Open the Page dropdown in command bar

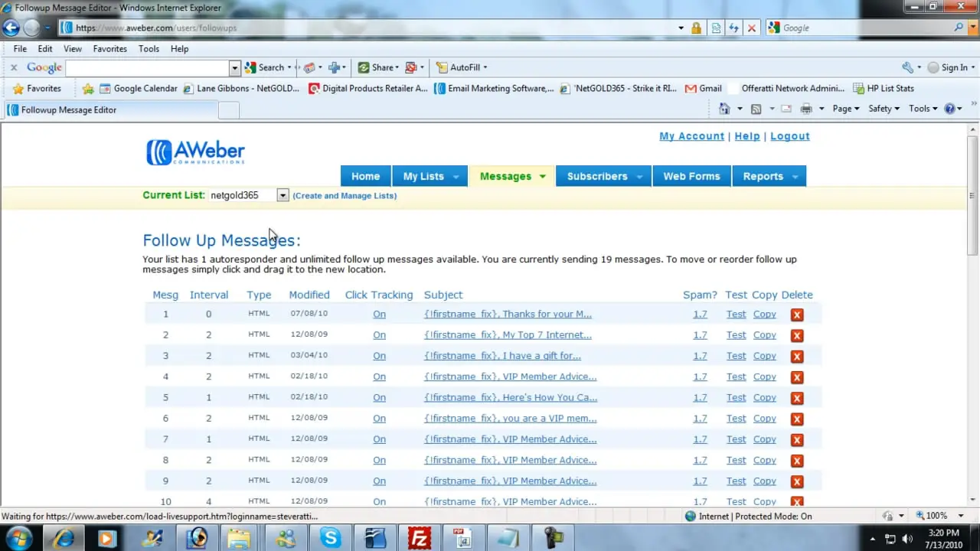coord(845,109)
